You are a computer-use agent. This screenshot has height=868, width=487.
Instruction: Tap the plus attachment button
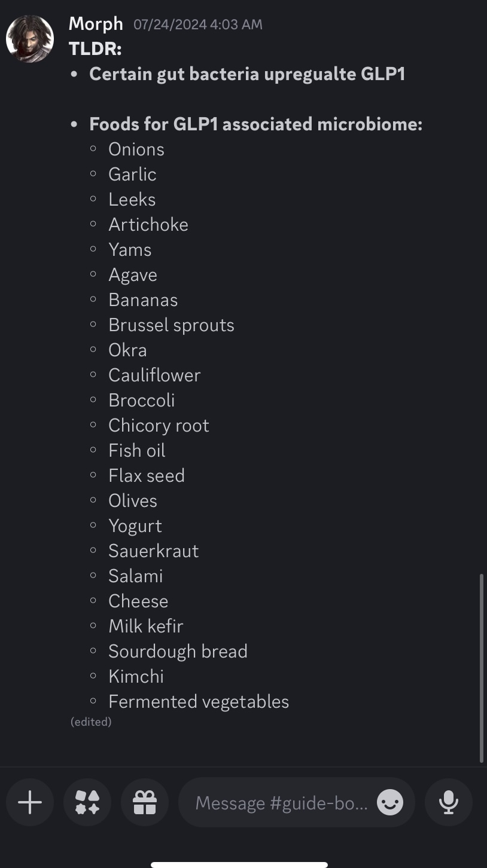[30, 802]
